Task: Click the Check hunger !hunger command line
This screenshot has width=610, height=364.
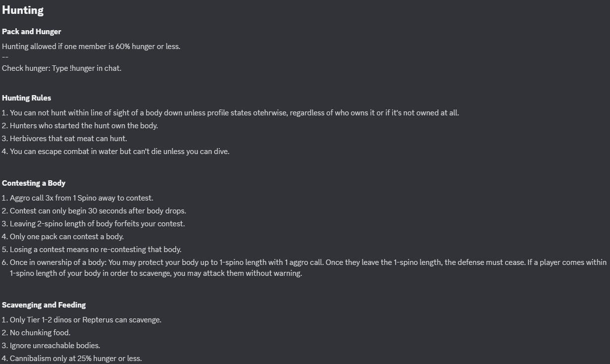Action: click(61, 68)
